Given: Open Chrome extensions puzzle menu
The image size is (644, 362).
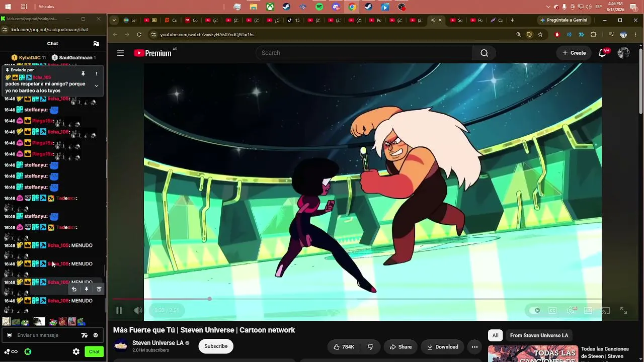Looking at the screenshot, I should coord(594,35).
